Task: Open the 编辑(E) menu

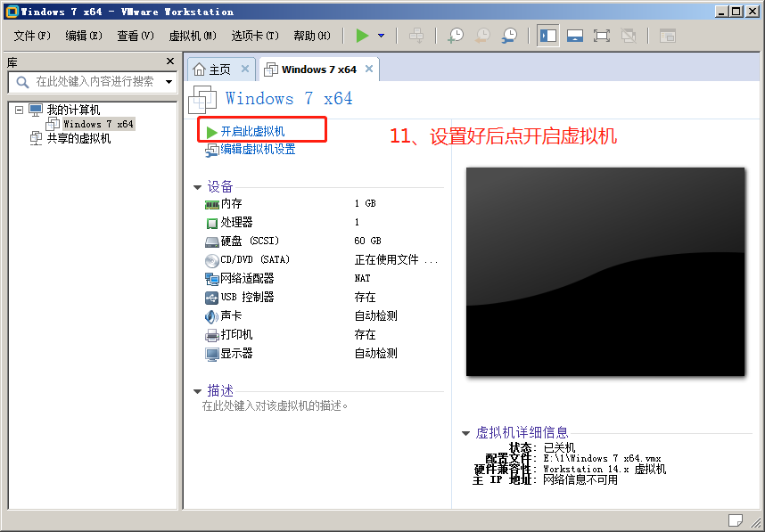Action: coord(84,36)
